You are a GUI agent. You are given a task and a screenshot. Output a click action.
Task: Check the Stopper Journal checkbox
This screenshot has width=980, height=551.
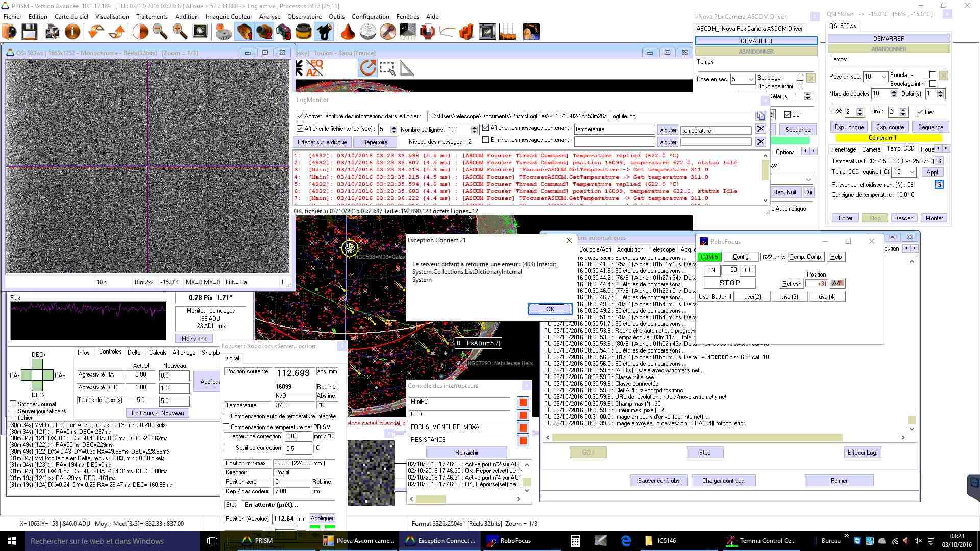pyautogui.click(x=13, y=404)
